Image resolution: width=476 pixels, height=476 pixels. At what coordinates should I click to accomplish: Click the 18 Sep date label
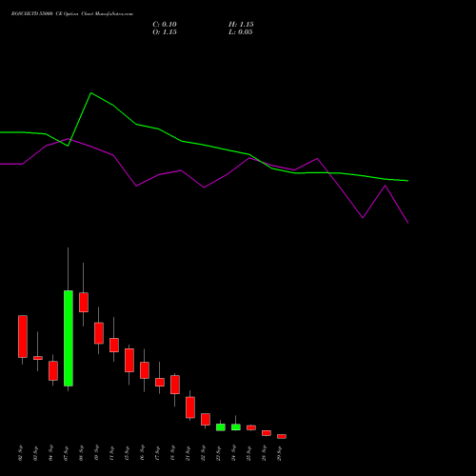(173, 453)
